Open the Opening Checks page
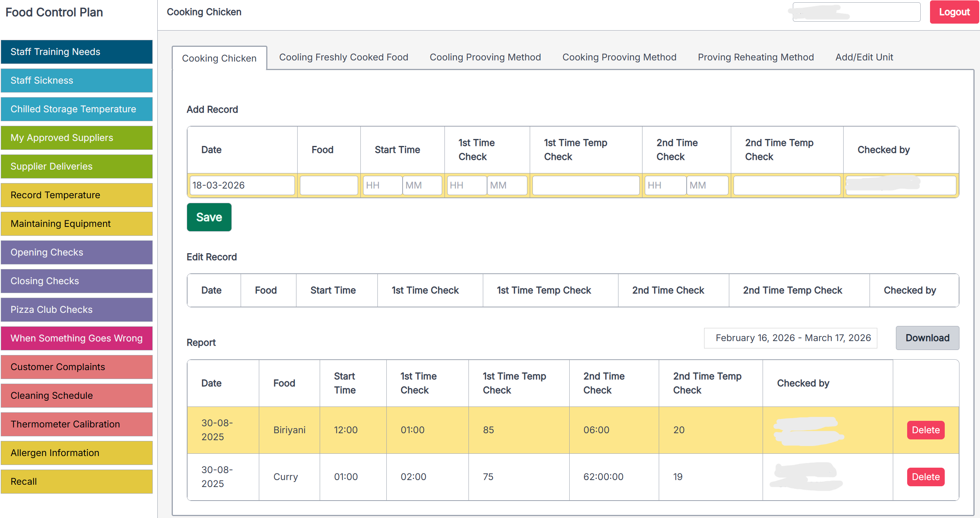This screenshot has width=980, height=518. point(77,252)
